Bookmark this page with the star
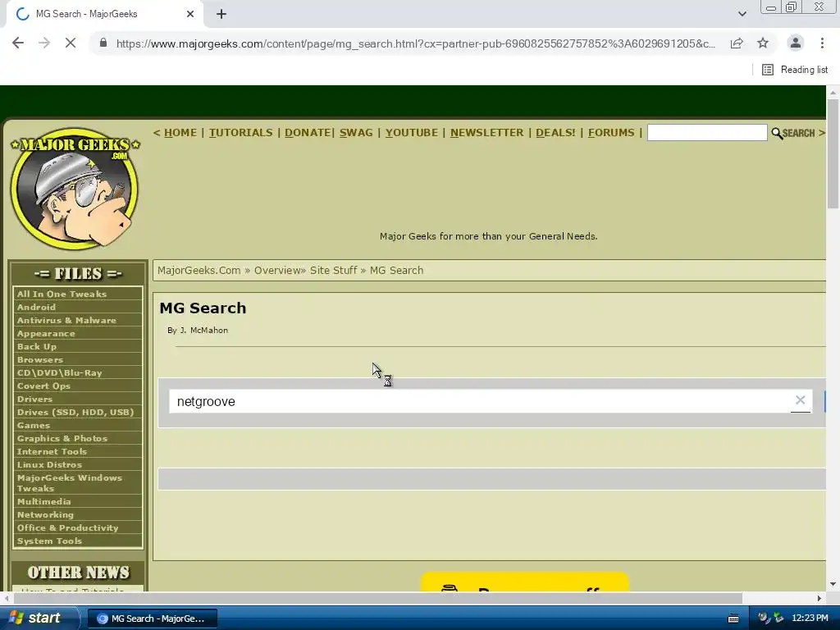The height and width of the screenshot is (630, 840). (x=763, y=43)
